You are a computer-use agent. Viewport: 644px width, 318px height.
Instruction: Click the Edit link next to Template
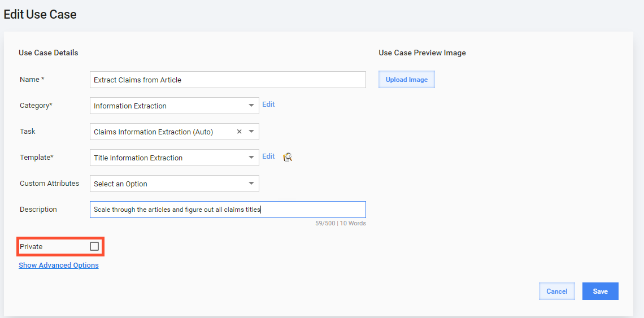click(x=268, y=156)
